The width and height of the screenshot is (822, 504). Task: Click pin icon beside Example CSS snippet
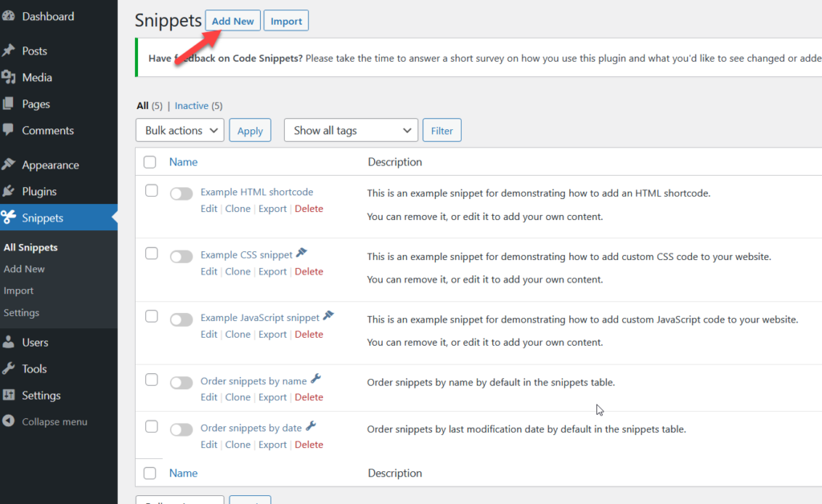point(302,253)
